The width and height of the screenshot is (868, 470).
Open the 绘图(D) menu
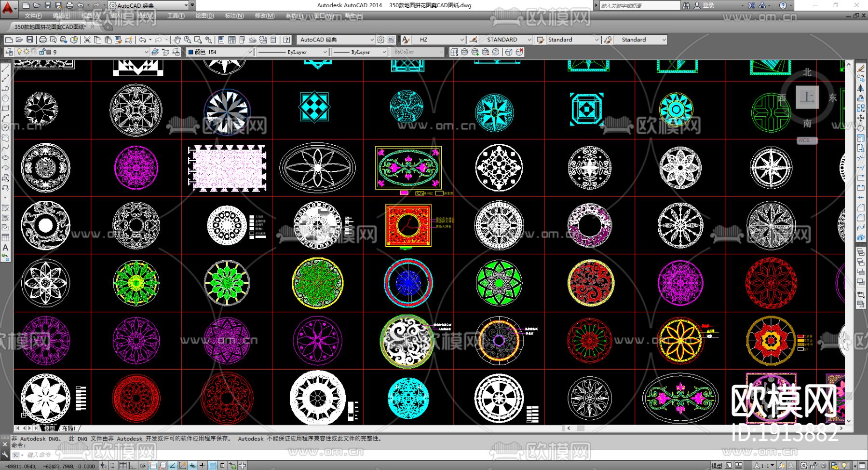[204, 16]
